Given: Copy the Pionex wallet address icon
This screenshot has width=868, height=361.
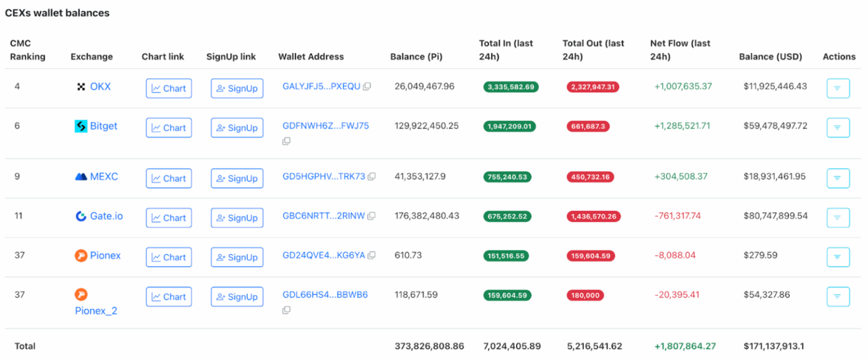Looking at the screenshot, I should point(371,255).
